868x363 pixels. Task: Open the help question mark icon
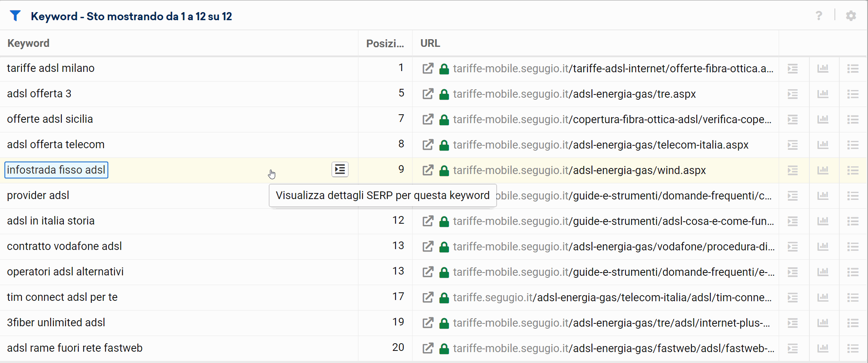tap(819, 16)
